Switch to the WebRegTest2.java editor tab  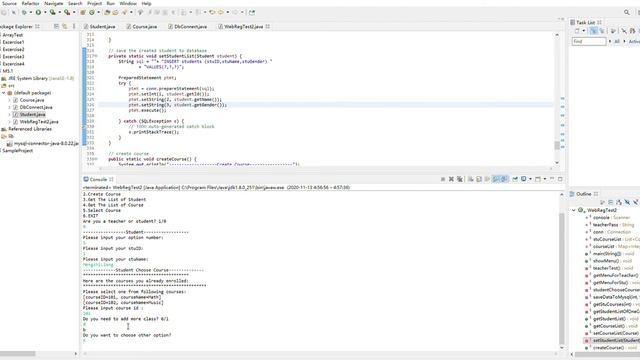point(244,27)
